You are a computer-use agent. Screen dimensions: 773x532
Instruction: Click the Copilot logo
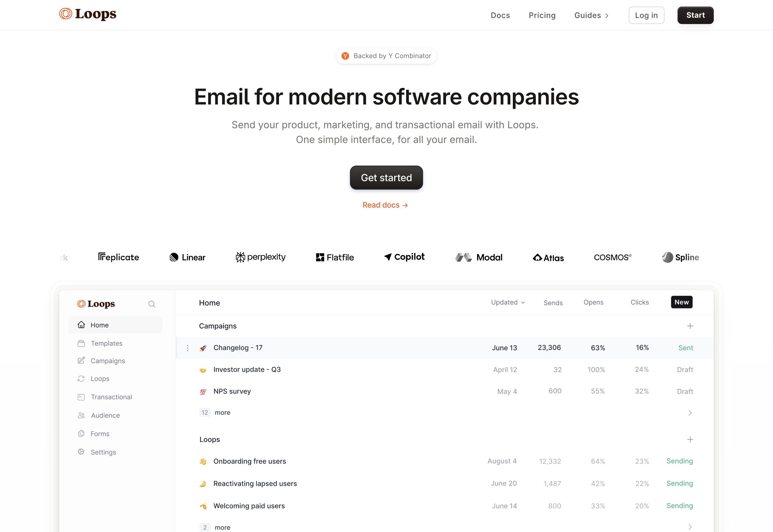(404, 257)
